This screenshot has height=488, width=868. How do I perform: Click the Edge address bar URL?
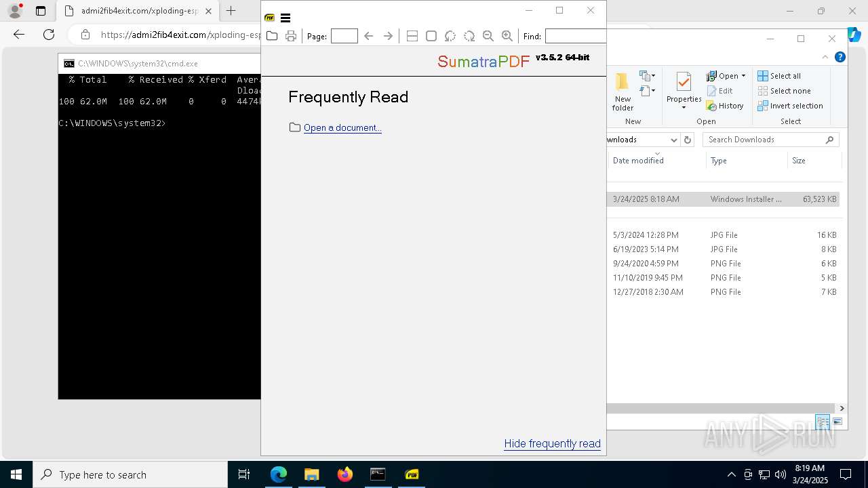[180, 35]
